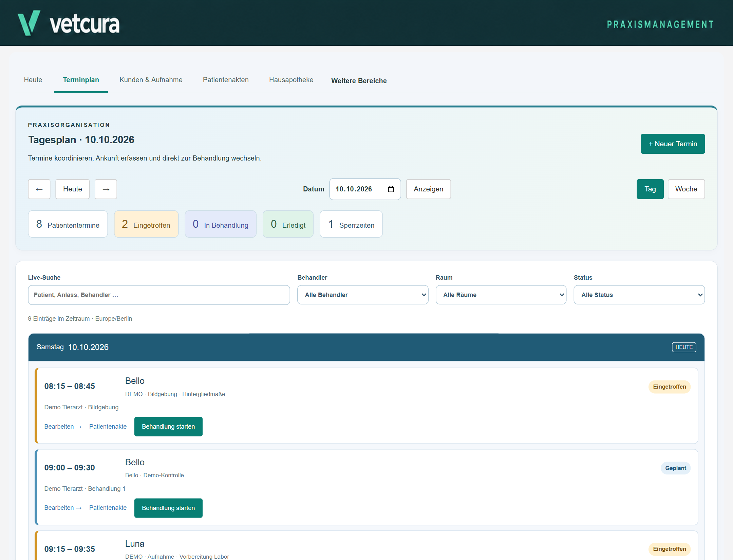Start Behandlung for 09:00 Bello appointment
Viewport: 733px width, 560px height.
tap(168, 508)
